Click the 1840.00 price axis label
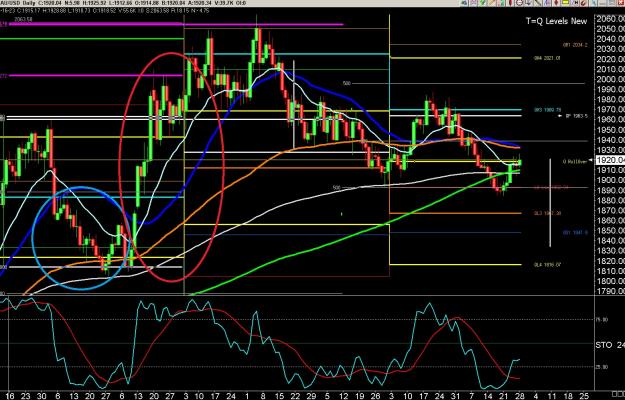The width and height of the screenshot is (625, 400). point(610,241)
